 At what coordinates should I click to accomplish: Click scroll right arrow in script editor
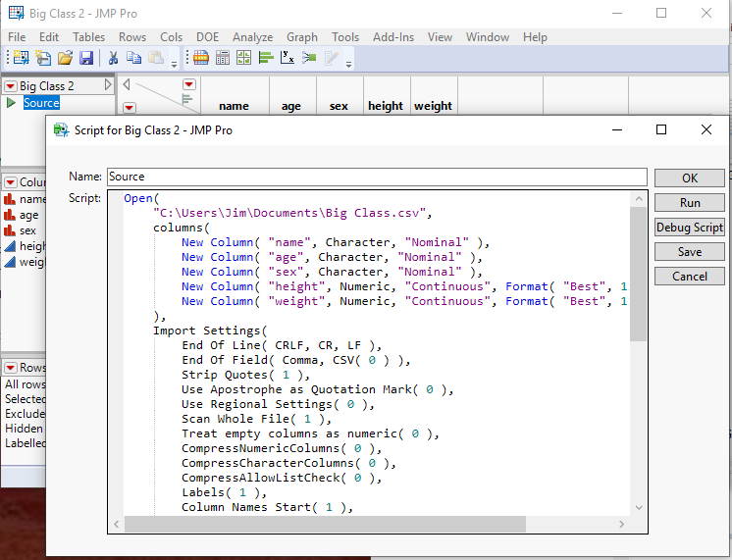[x=621, y=524]
